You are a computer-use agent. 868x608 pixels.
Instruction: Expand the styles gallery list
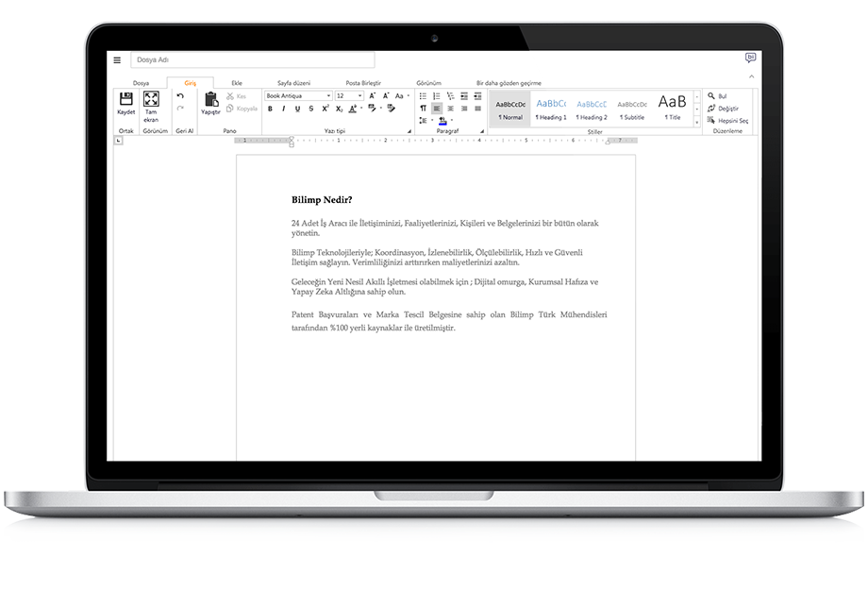pyautogui.click(x=698, y=121)
